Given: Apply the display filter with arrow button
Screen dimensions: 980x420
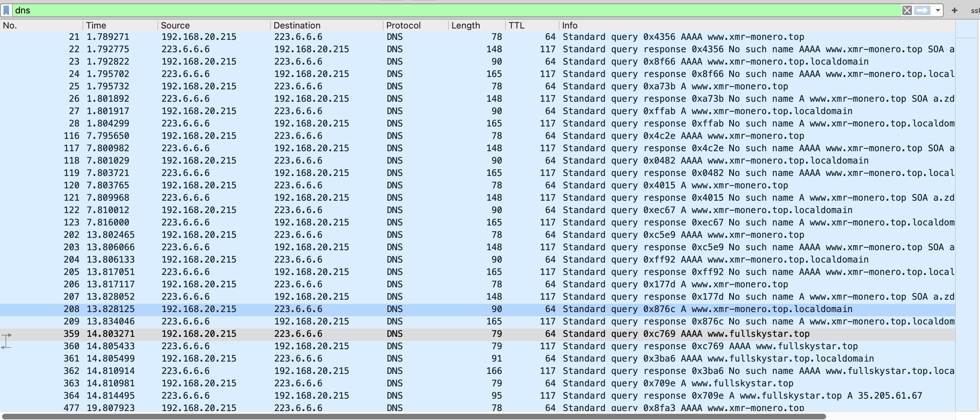Looking at the screenshot, I should pos(922,10).
